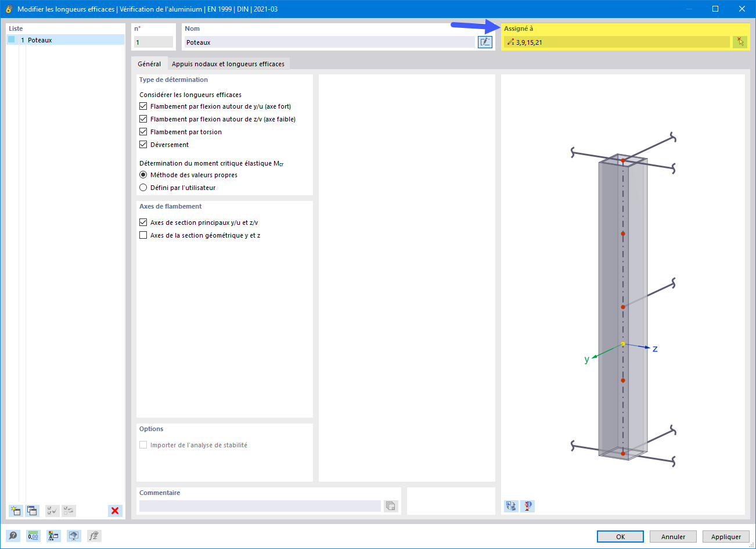Click the column preview's z axis label
This screenshot has width=756, height=549.
click(x=655, y=349)
